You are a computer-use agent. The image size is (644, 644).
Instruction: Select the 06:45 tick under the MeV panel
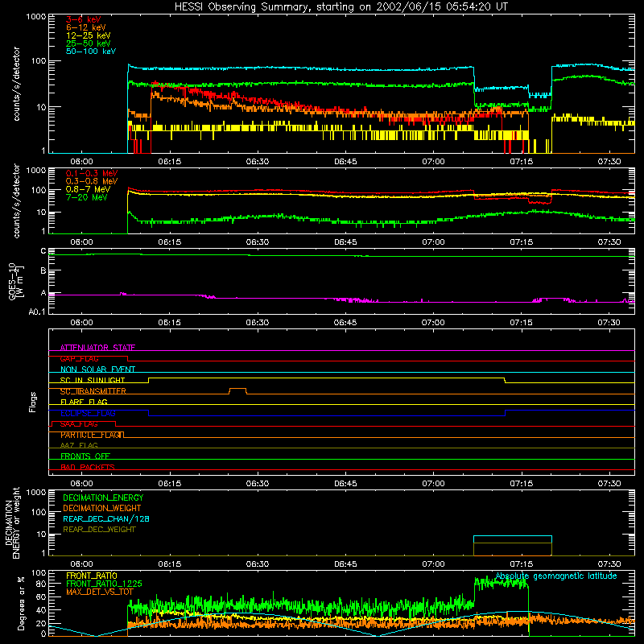tap(345, 242)
